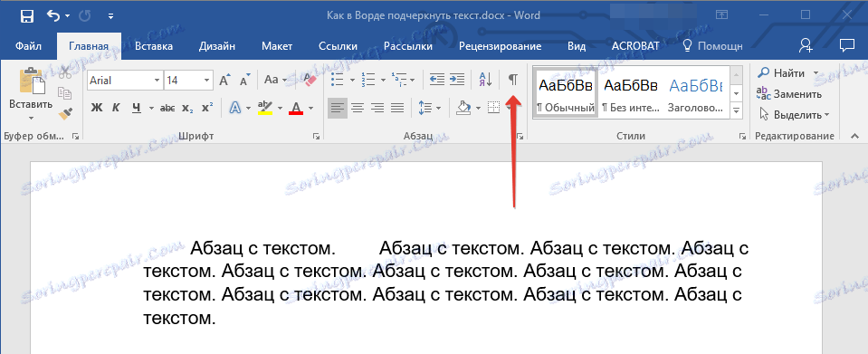
Task: Switch to the Рецензирование tab
Action: coord(500,46)
